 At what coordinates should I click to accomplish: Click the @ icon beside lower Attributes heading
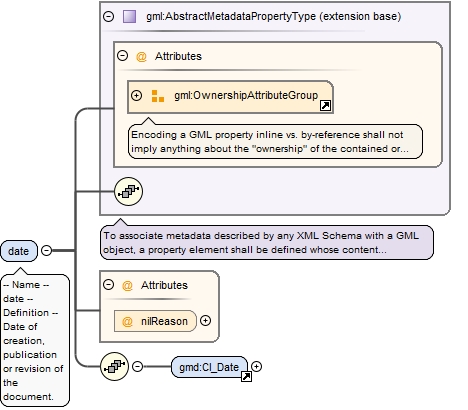(127, 285)
